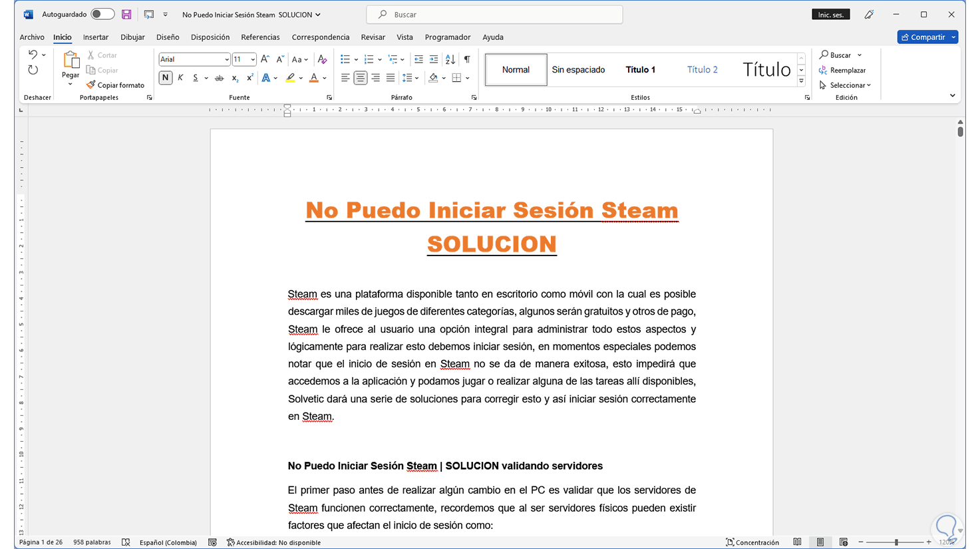Adjust the zoom slider handle in status bar
The width and height of the screenshot is (980, 549).
[896, 542]
